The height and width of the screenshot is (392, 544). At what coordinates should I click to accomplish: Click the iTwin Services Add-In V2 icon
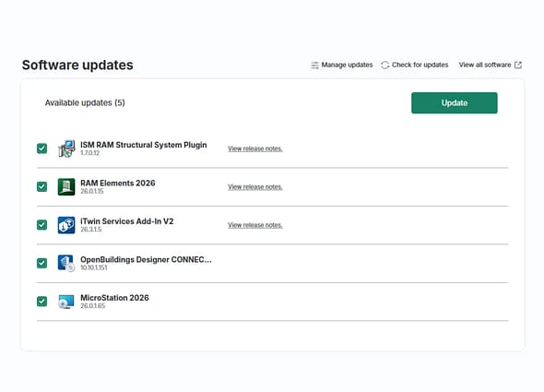66,225
